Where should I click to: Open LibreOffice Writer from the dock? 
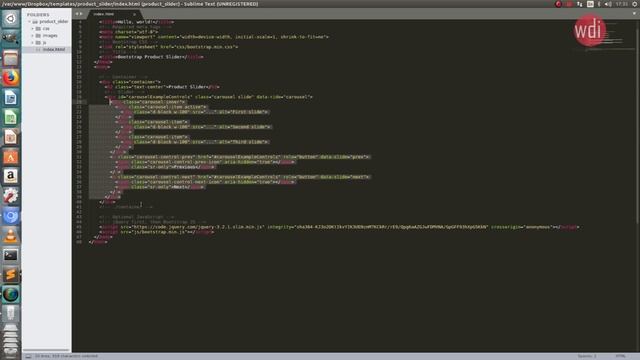coord(11,98)
